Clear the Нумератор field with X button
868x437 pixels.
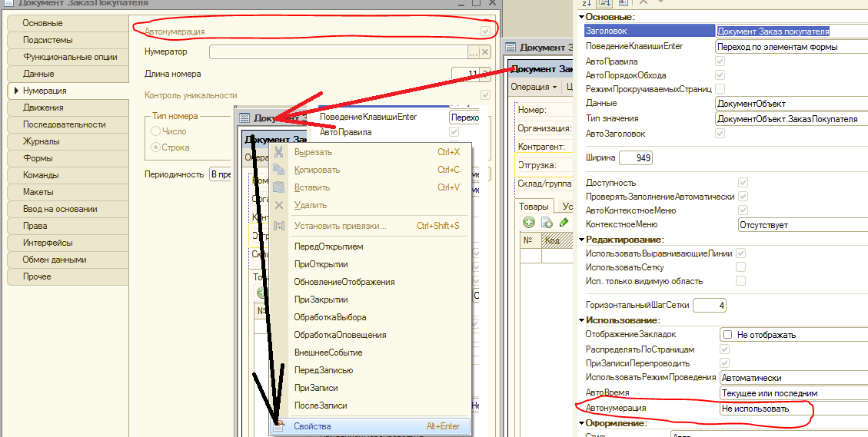coord(485,52)
